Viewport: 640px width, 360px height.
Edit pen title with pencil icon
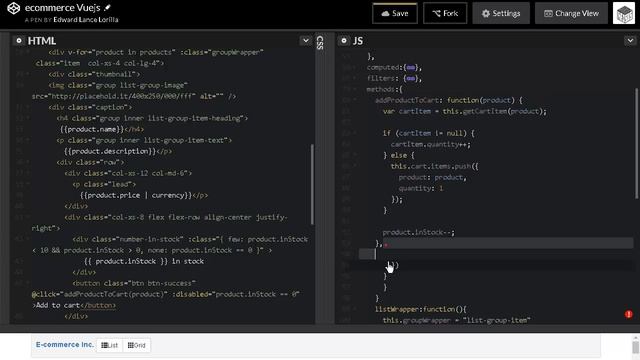click(107, 7)
